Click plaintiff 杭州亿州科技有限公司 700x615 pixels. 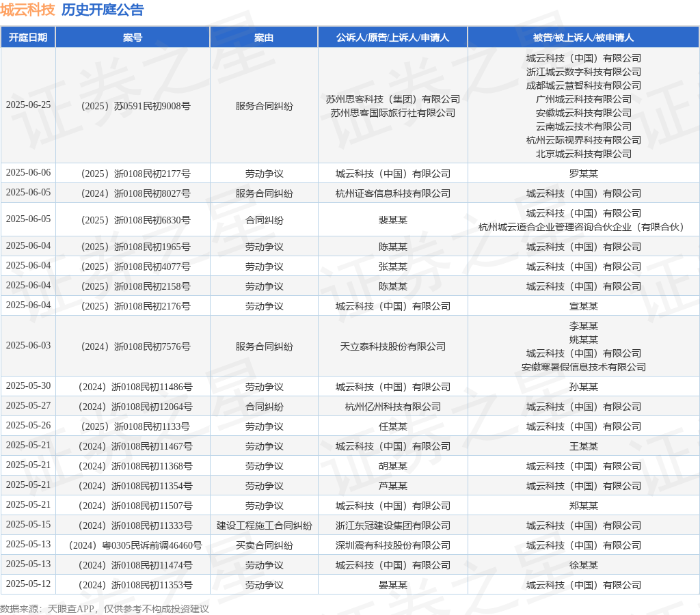(x=393, y=407)
